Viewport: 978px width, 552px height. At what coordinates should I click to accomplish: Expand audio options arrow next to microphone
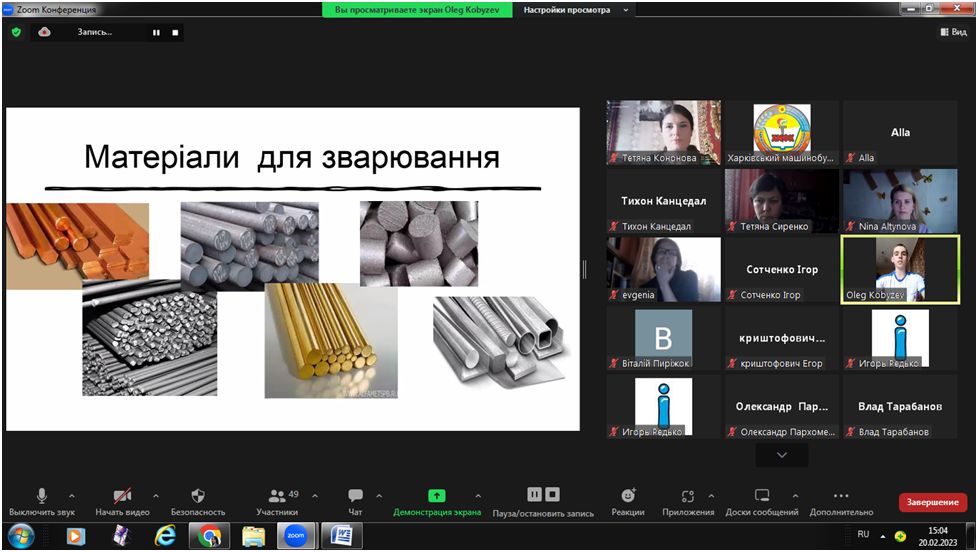(x=72, y=496)
